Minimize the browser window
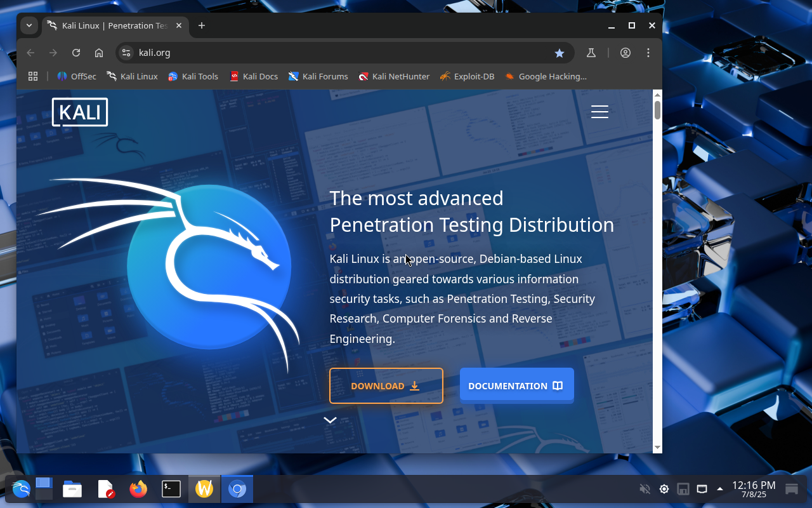 point(612,25)
